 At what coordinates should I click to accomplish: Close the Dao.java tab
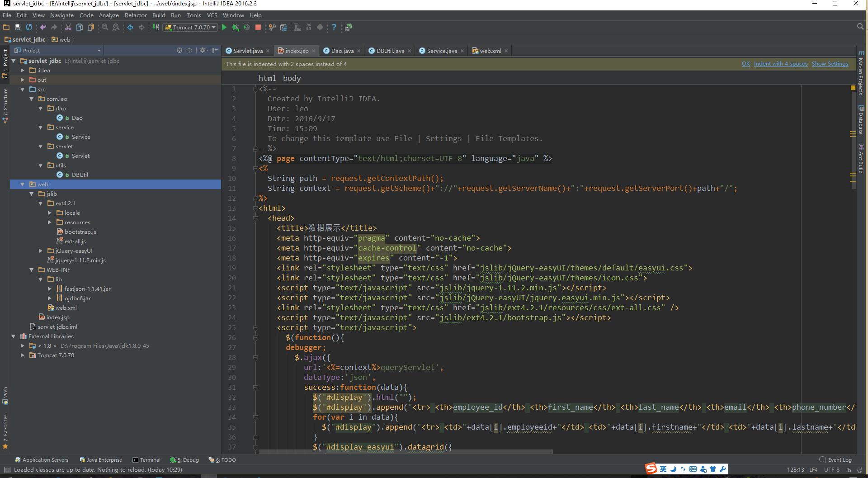tap(359, 51)
